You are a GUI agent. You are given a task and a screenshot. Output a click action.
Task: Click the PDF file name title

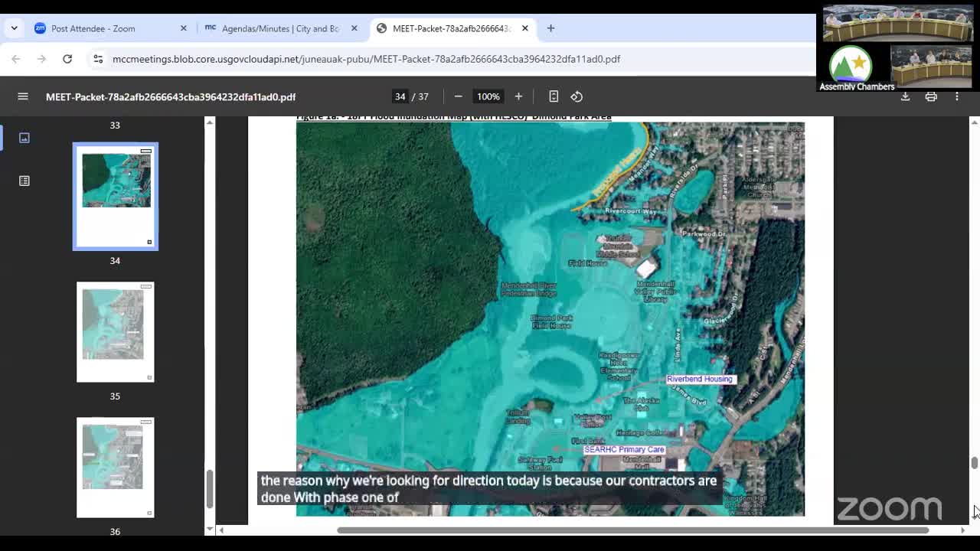click(171, 96)
